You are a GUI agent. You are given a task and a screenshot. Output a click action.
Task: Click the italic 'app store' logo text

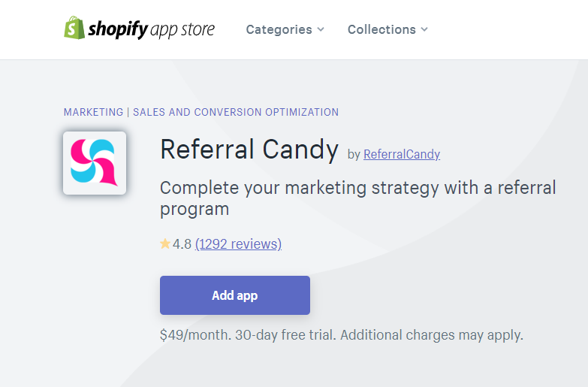182,30
